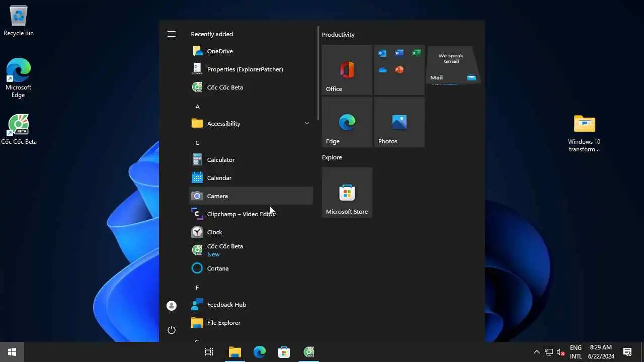Open Microsoft Edge on the taskbar

(x=259, y=352)
